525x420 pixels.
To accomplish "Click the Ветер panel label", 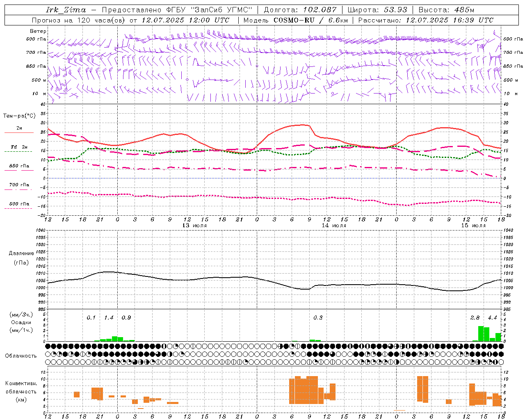I will [x=38, y=31].
